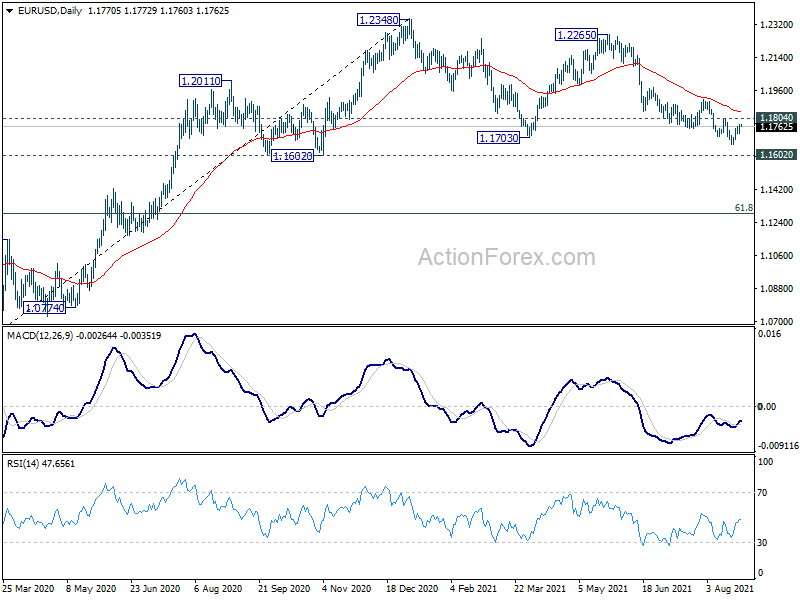Select the 1.07740 low price label
Image resolution: width=800 pixels, height=600 pixels.
(x=45, y=308)
